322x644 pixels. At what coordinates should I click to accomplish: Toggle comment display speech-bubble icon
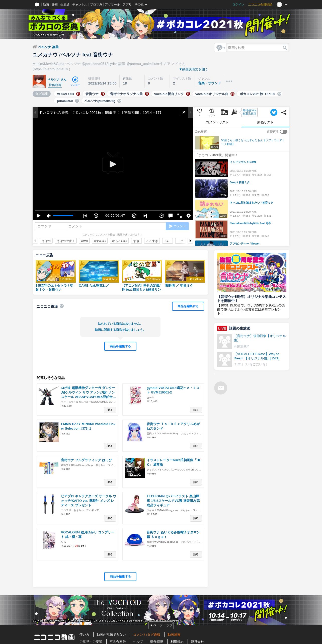[171, 216]
